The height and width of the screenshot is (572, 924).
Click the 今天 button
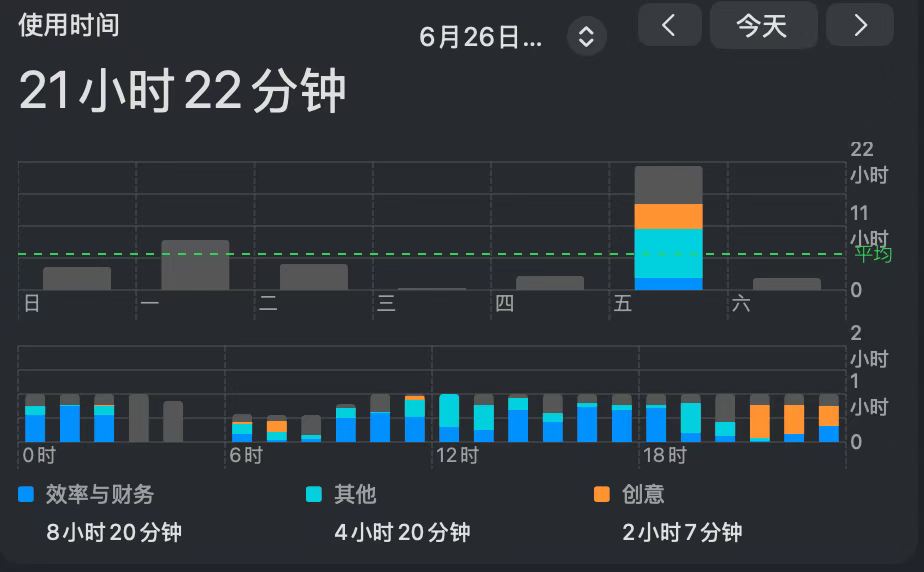[763, 25]
